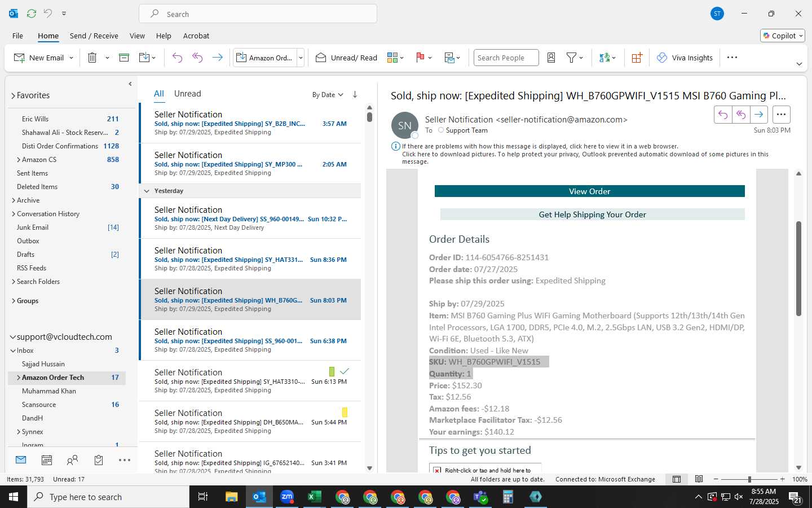Show Unread messages tab

pos(187,94)
